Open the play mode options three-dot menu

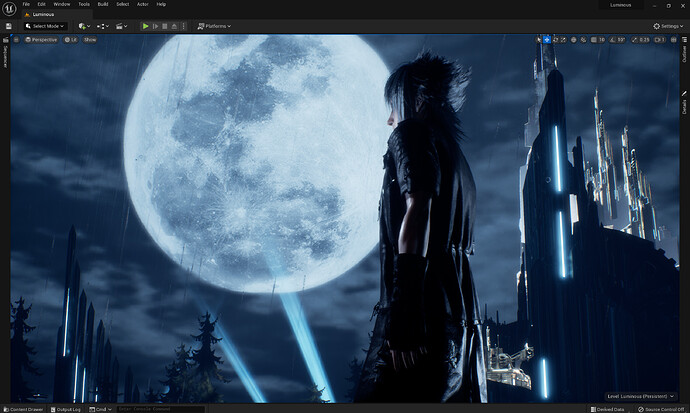(184, 26)
